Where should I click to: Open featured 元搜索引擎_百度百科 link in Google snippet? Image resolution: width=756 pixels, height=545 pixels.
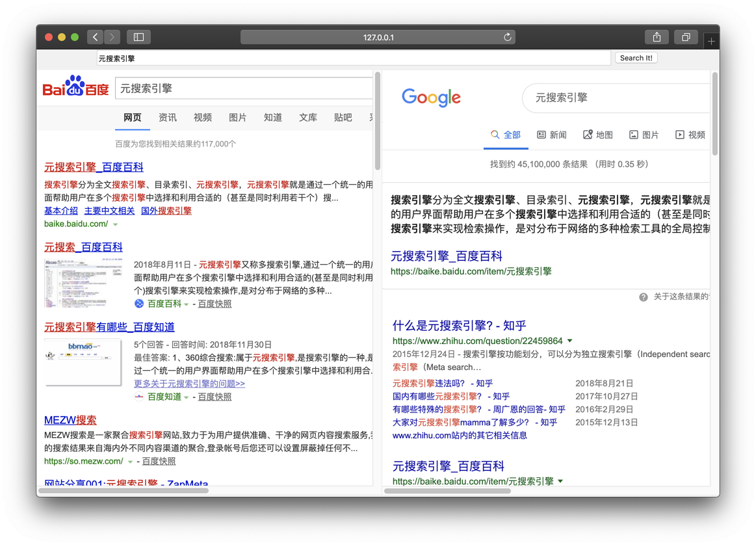click(447, 256)
